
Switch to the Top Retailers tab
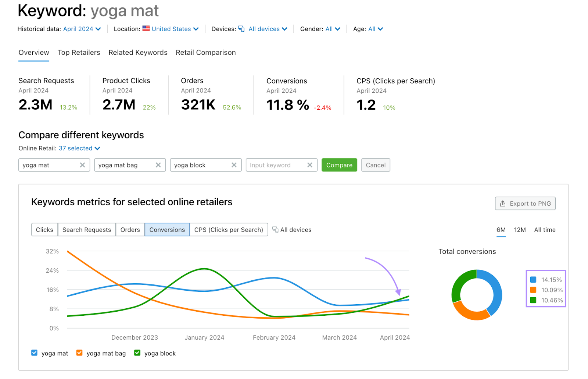point(79,53)
